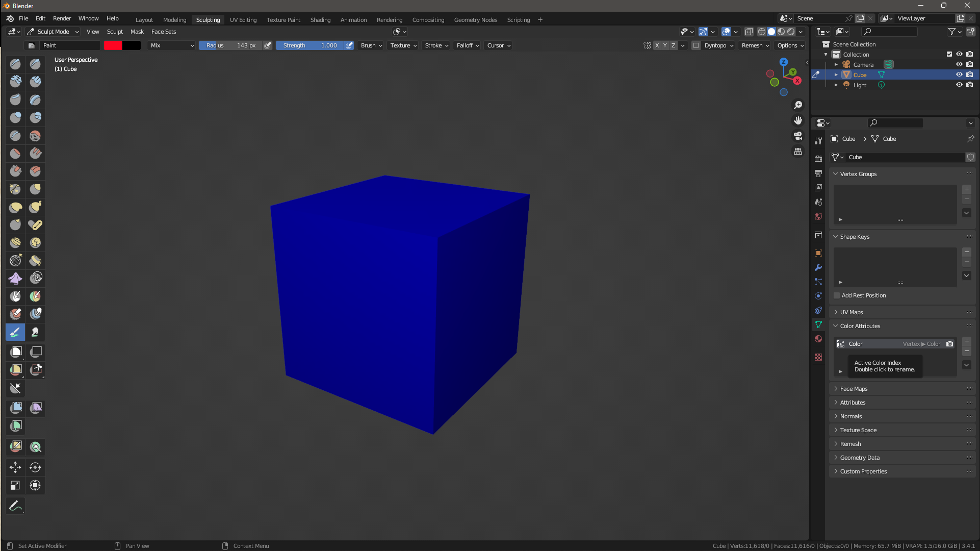Viewport: 980px width, 551px height.
Task: Open the Mix blend mode dropdown
Action: point(172,45)
